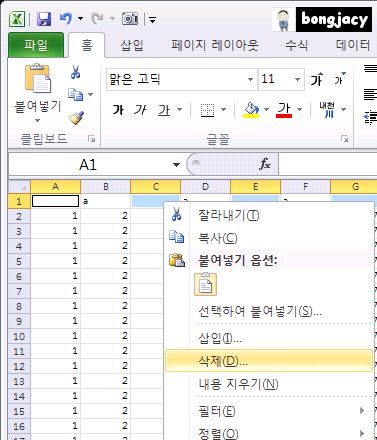377x440 pixels.
Task: Open the borders dropdown arrow
Action: (x=223, y=109)
